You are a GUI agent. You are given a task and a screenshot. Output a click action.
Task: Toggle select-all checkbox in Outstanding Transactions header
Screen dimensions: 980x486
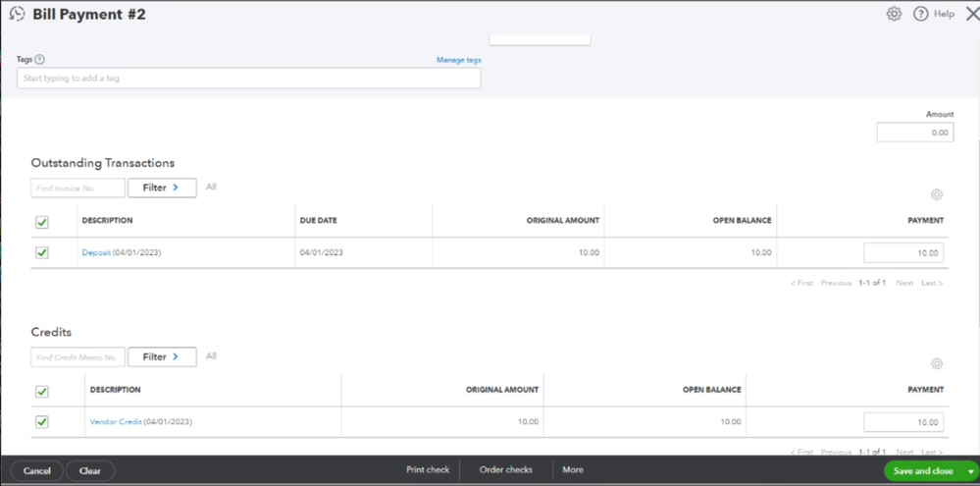click(x=42, y=222)
